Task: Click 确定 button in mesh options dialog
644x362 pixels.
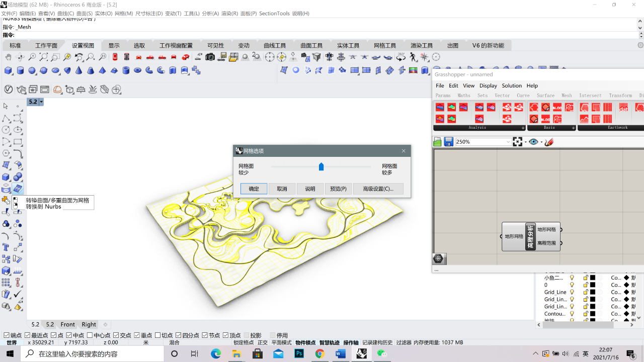Action: [254, 189]
